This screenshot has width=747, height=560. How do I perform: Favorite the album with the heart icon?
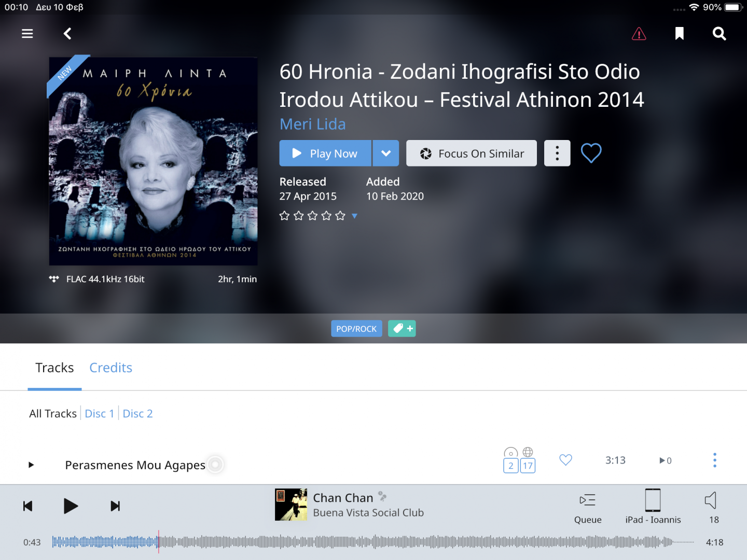pos(591,153)
